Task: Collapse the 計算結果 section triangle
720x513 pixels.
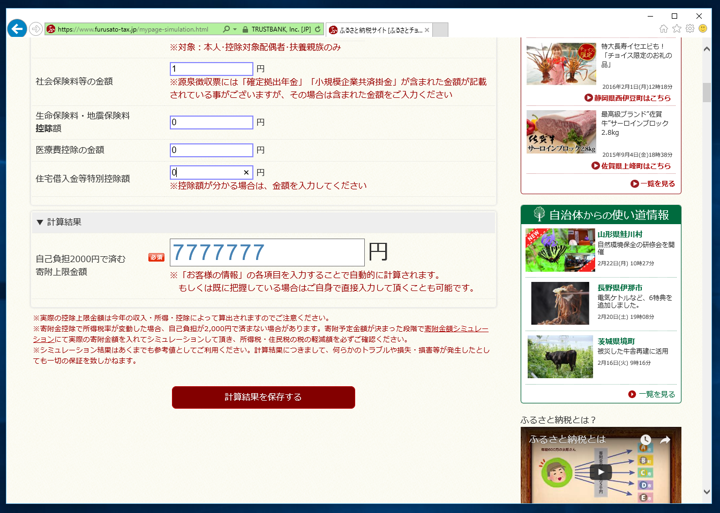Action: click(x=40, y=222)
